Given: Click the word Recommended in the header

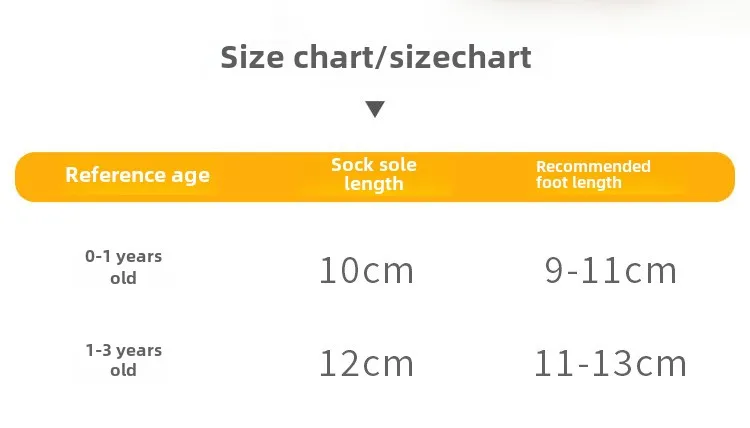Looking at the screenshot, I should [x=593, y=166].
